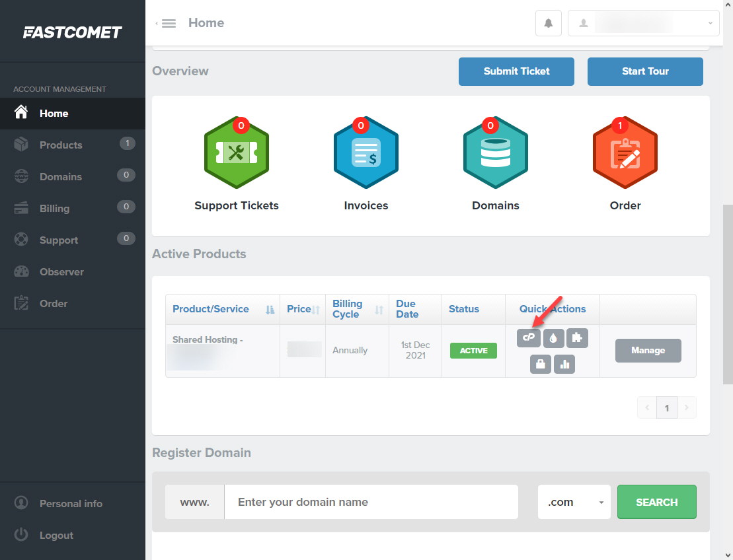The height and width of the screenshot is (560, 733).
Task: Click the Start Tour button
Action: [645, 71]
